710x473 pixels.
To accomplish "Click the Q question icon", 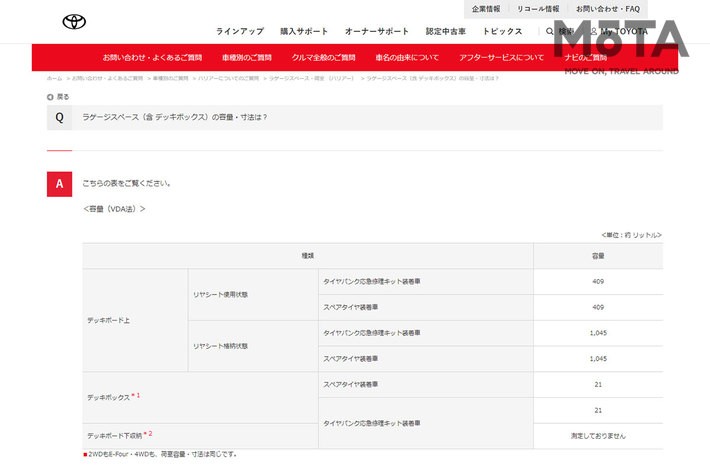I will point(59,117).
